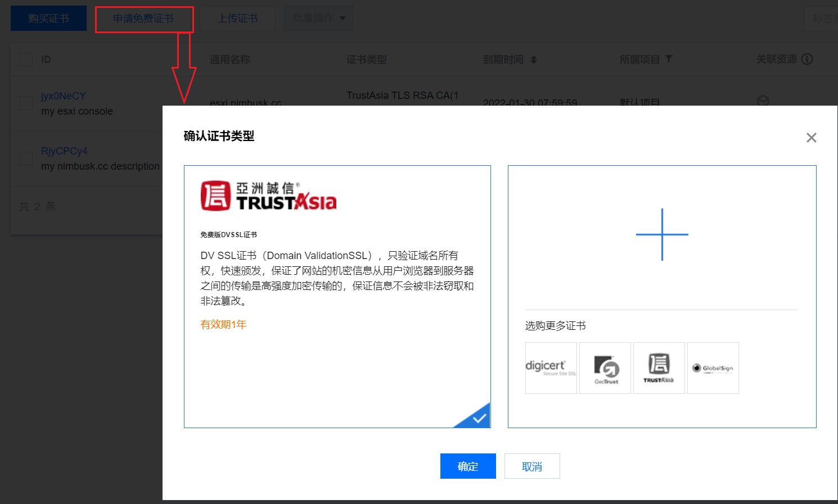Viewport: 838px width, 504px height.
Task: Check the checkbox for certificate RjyCPCy4
Action: pyautogui.click(x=26, y=158)
